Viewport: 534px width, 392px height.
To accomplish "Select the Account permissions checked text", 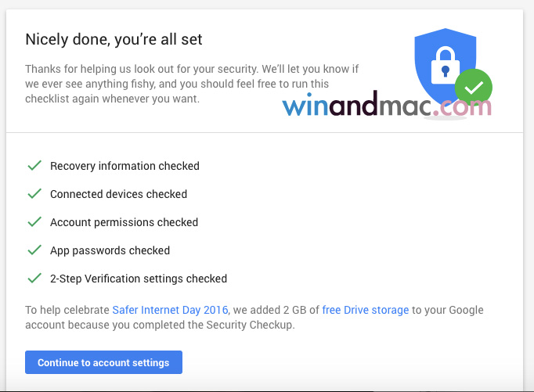I will (124, 222).
